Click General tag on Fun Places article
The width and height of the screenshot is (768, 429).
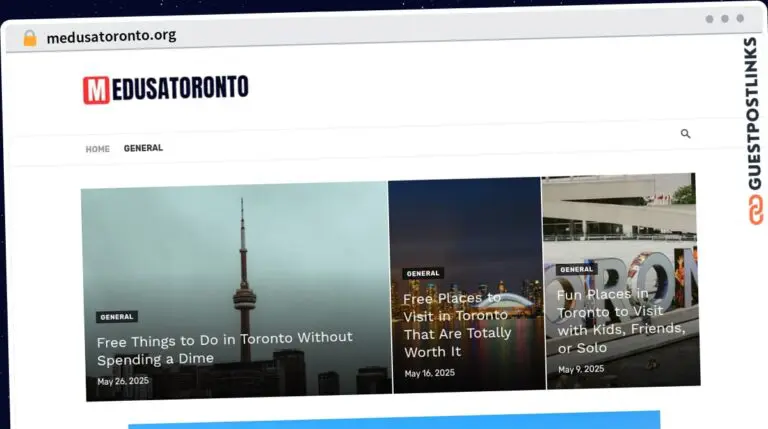point(576,269)
